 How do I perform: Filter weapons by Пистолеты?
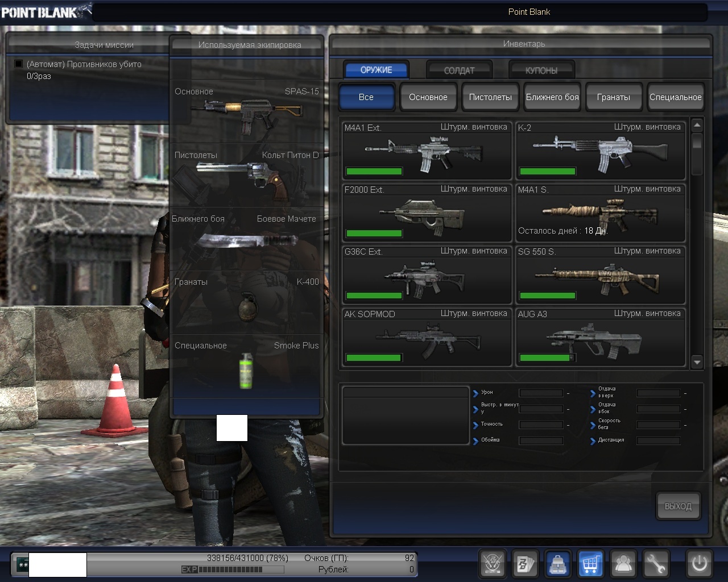click(x=490, y=97)
